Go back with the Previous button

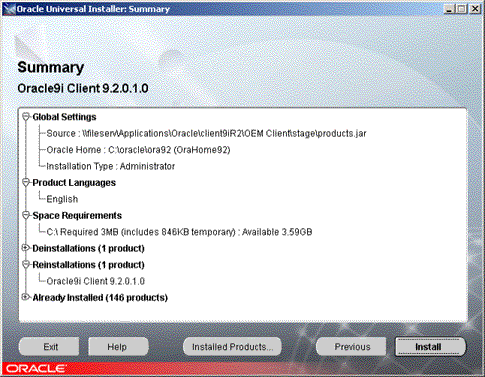[x=351, y=347]
